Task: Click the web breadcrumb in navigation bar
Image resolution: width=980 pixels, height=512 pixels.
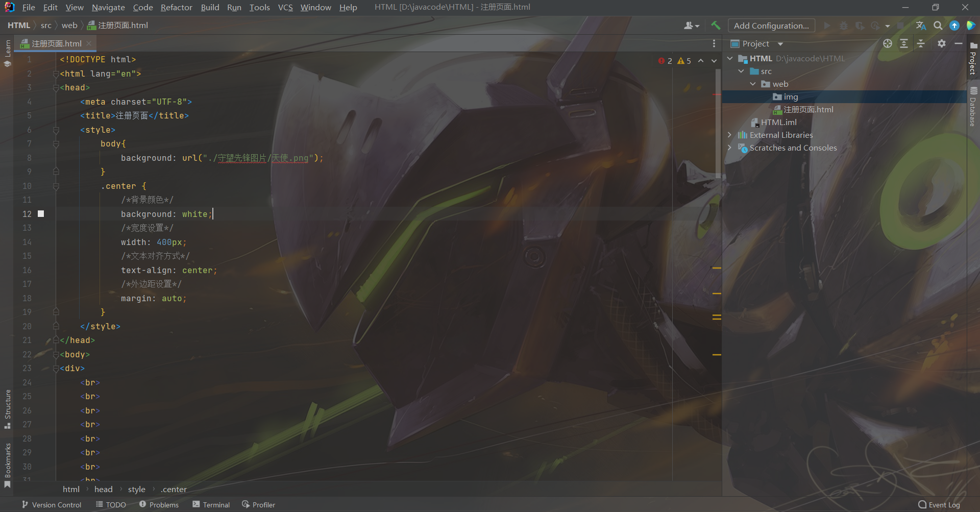Action: (69, 26)
